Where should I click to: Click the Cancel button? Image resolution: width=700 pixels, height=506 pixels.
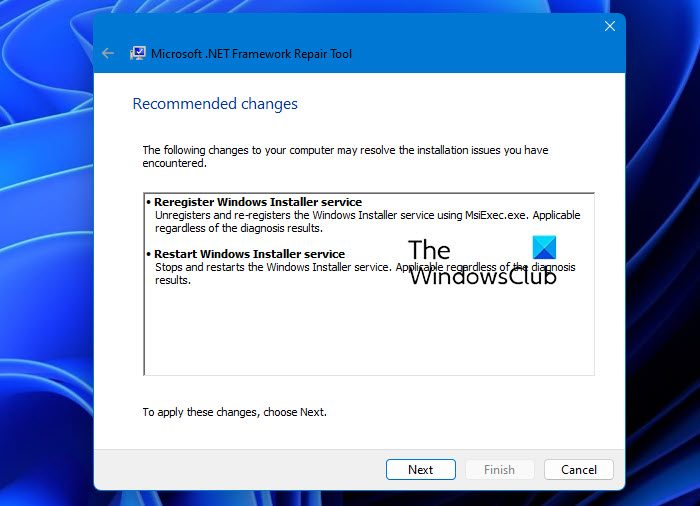click(x=579, y=469)
